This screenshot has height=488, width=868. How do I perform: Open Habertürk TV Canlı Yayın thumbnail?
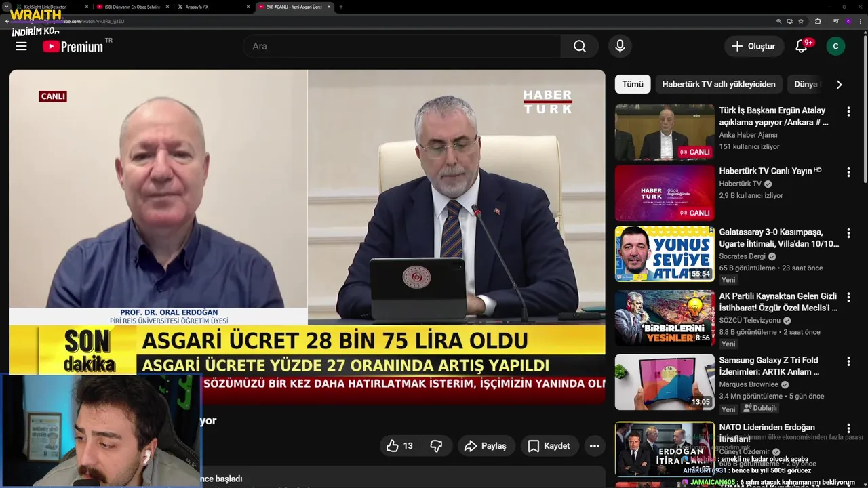[x=665, y=193]
